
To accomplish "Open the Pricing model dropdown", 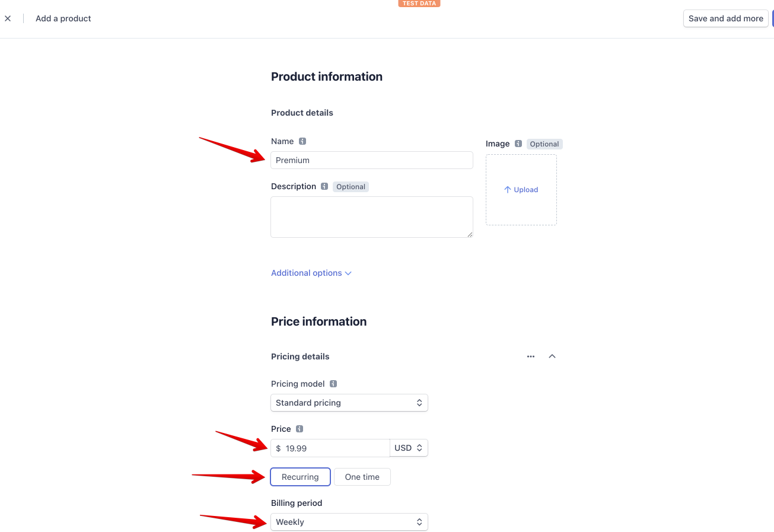I will coord(349,403).
